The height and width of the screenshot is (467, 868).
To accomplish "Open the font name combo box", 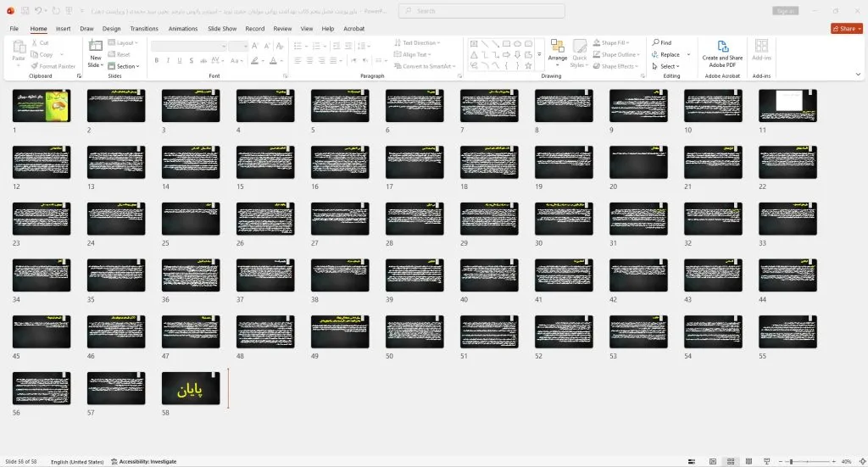I will point(189,46).
